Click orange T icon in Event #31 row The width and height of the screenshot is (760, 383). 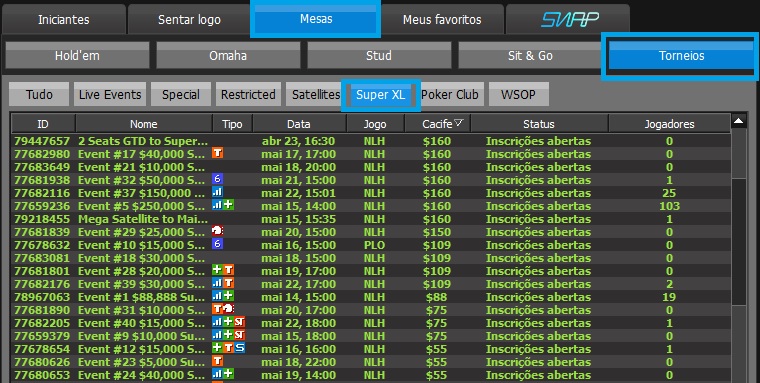point(218,309)
